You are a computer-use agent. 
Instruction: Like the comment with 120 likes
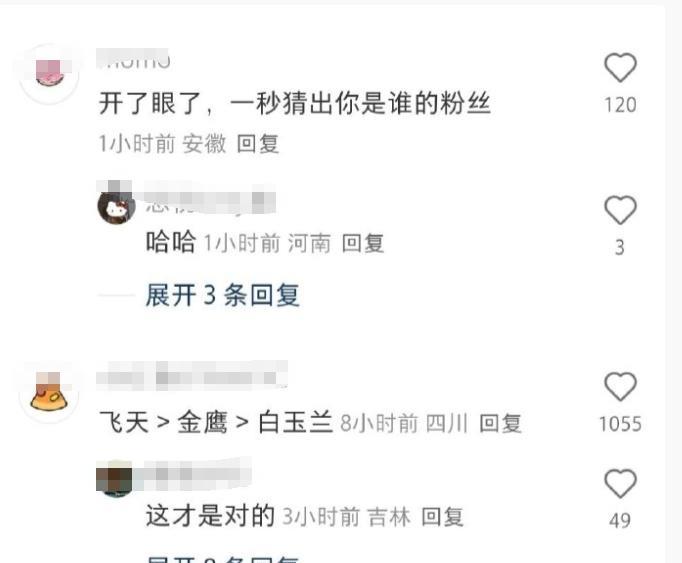click(x=620, y=67)
